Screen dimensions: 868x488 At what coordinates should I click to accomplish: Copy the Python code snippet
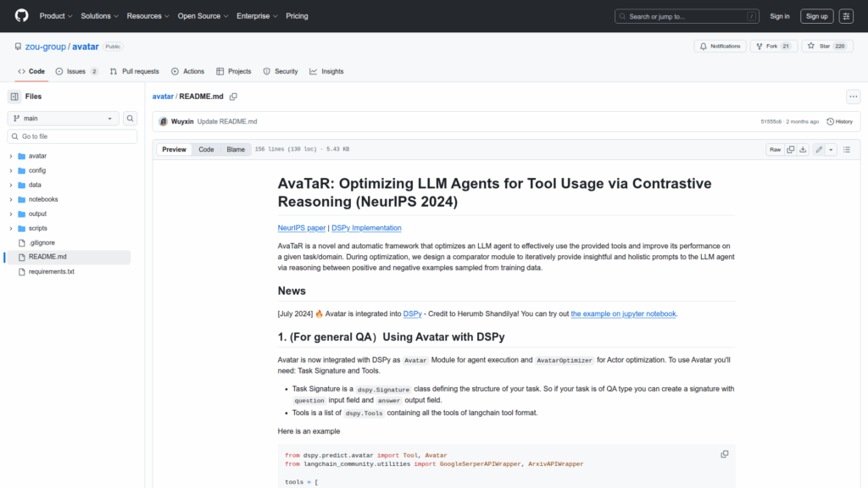(x=724, y=454)
